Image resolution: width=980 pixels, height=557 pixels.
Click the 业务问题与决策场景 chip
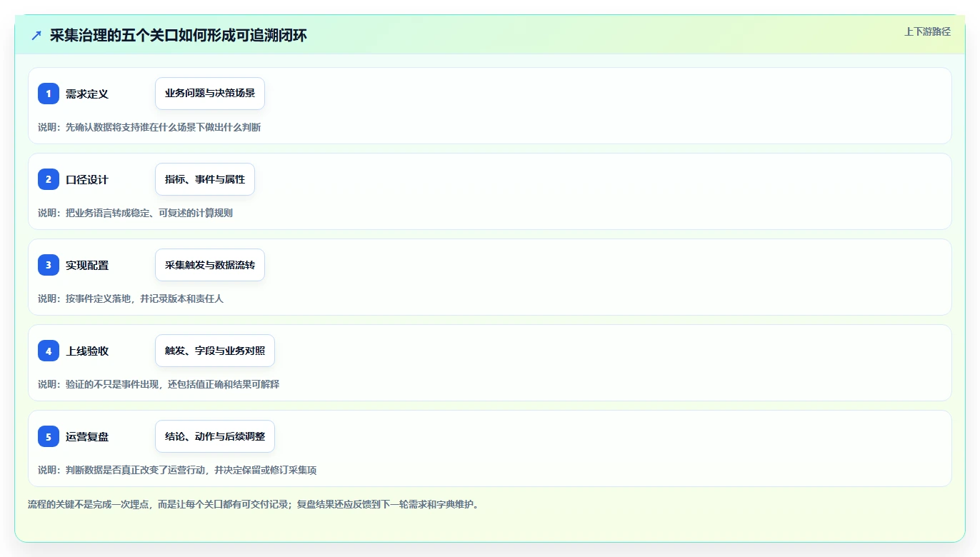(210, 94)
